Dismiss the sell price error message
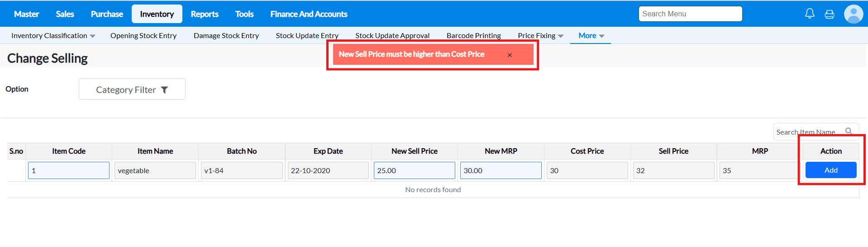This screenshot has height=247, width=868. click(x=510, y=55)
